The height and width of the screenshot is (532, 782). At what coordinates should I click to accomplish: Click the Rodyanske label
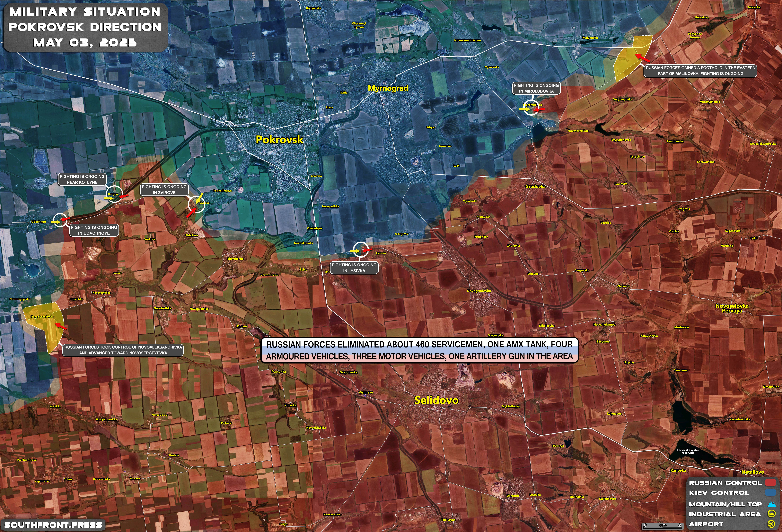click(x=313, y=8)
